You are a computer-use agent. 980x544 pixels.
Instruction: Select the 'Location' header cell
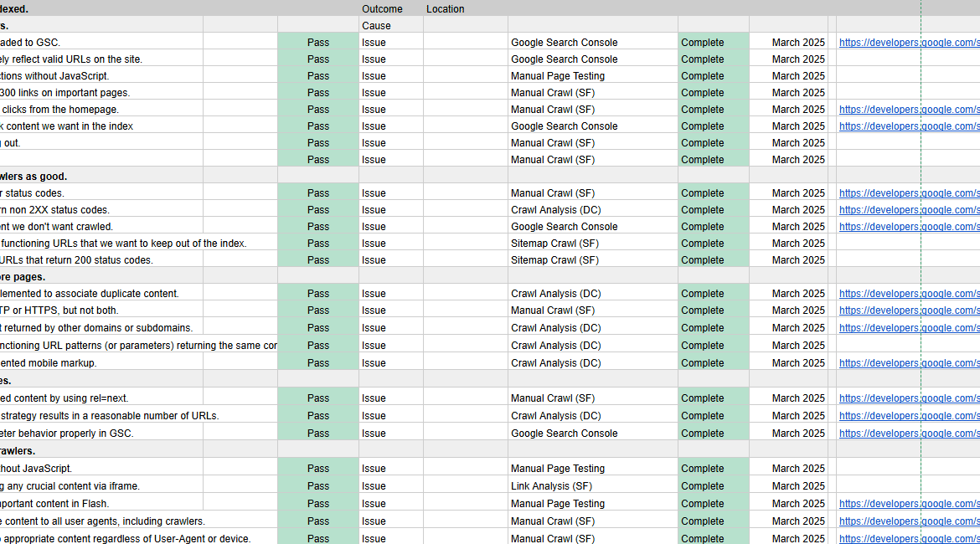[x=445, y=8]
